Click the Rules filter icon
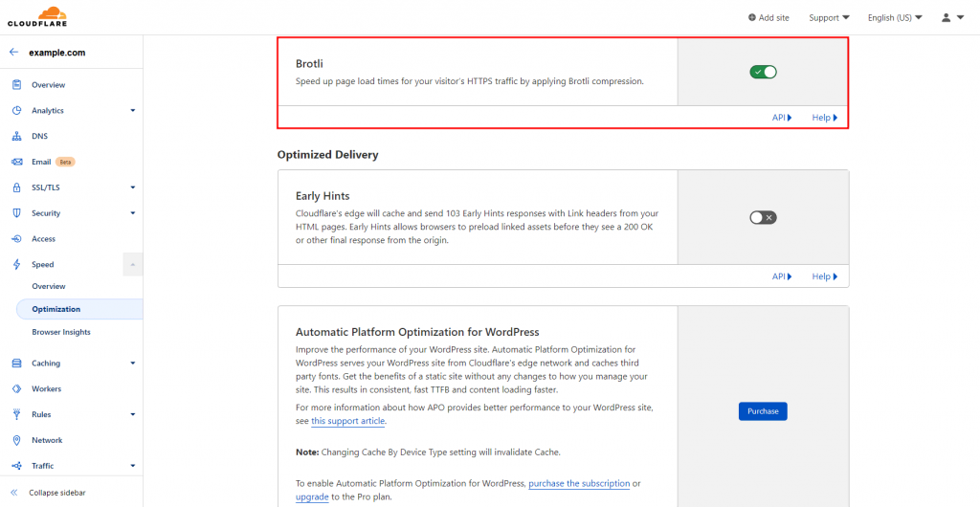Viewport: 980px width, 507px height. (x=17, y=414)
